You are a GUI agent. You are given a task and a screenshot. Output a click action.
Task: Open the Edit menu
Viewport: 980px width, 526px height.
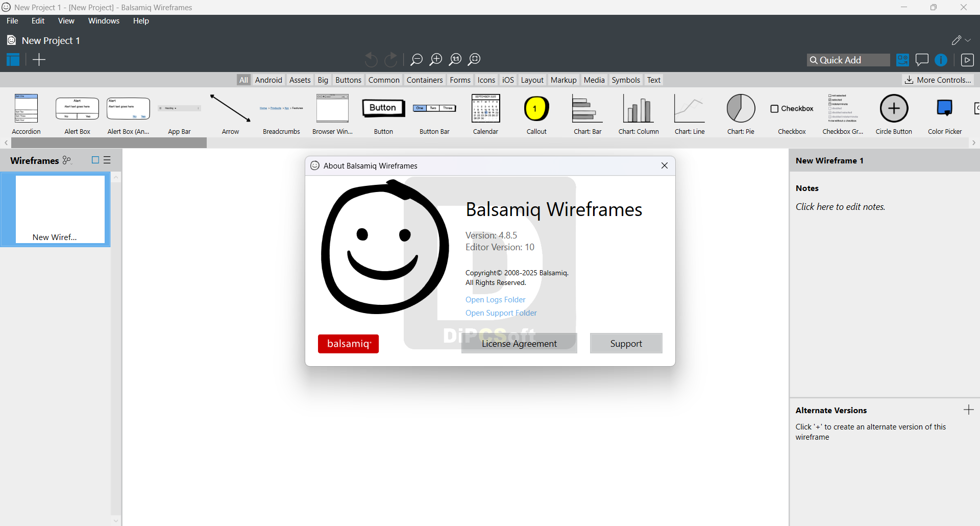pyautogui.click(x=38, y=21)
